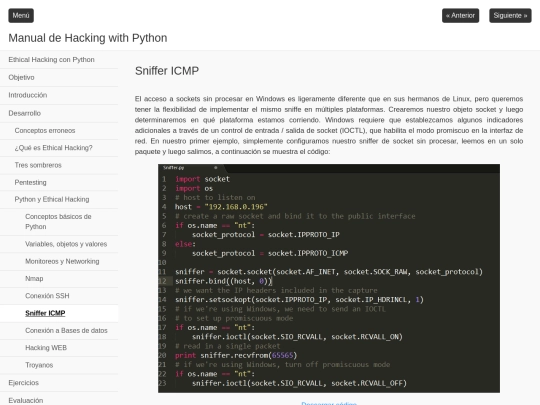
Task: Open Ejercicios in the sidebar
Action: coord(23,383)
